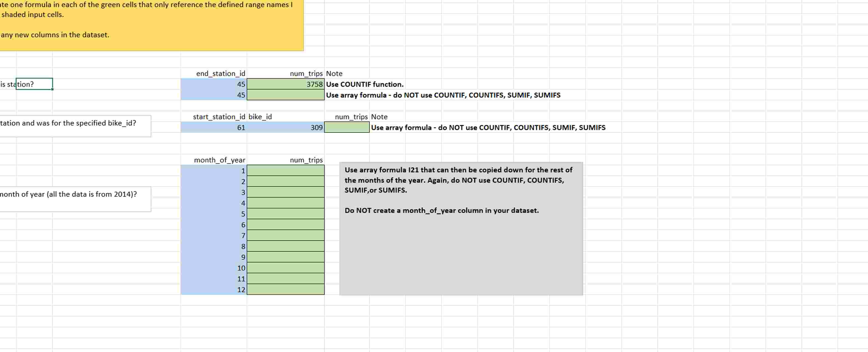Click the green cell below 3758
Screen dimensions: 868x352
285,95
